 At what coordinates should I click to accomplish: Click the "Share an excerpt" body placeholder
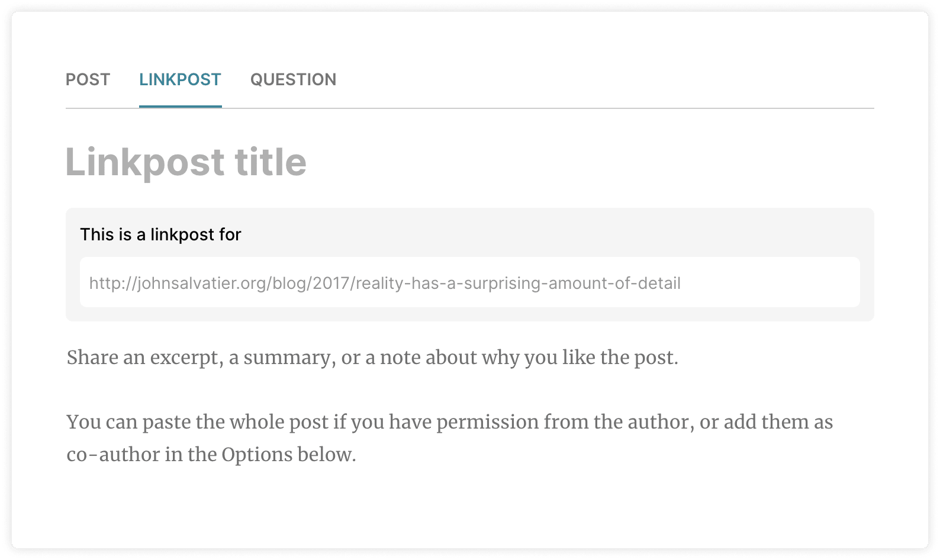(x=372, y=358)
